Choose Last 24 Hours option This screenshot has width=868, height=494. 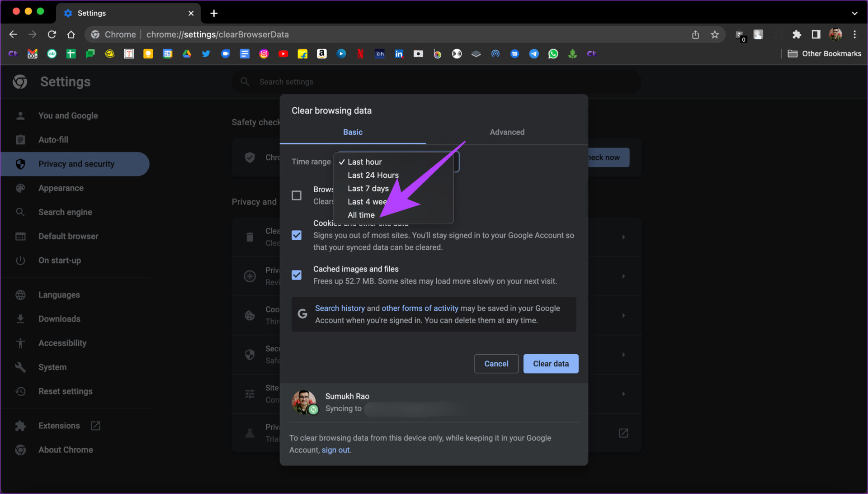coord(373,175)
